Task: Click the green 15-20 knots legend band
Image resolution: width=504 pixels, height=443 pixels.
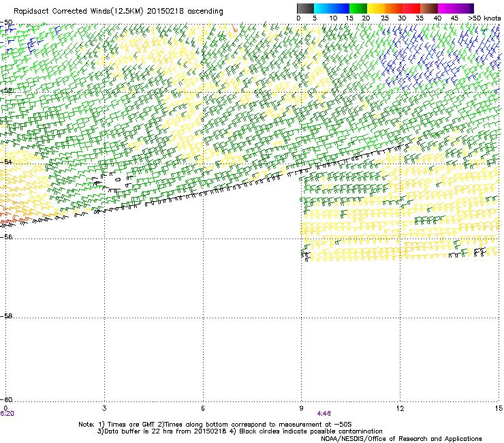Action: click(x=358, y=8)
